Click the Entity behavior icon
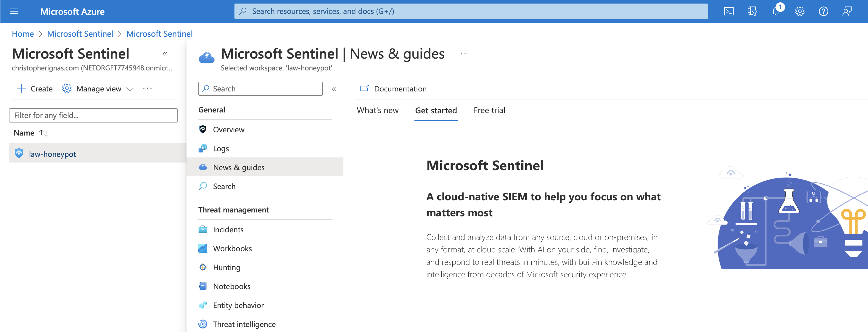The image size is (868, 332). point(202,305)
